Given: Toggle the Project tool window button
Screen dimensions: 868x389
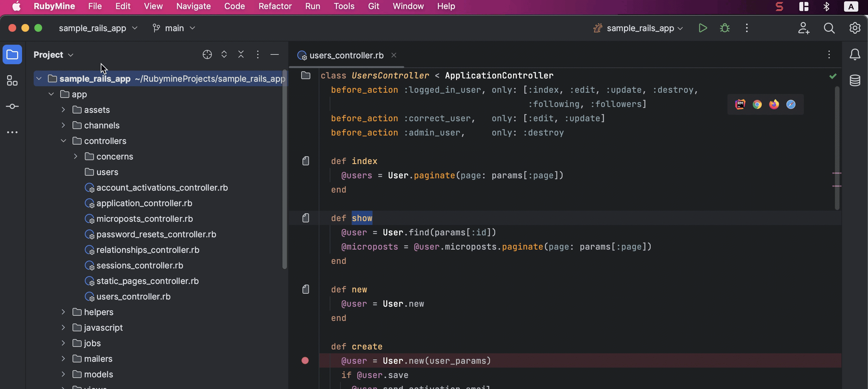Looking at the screenshot, I should coord(12,55).
